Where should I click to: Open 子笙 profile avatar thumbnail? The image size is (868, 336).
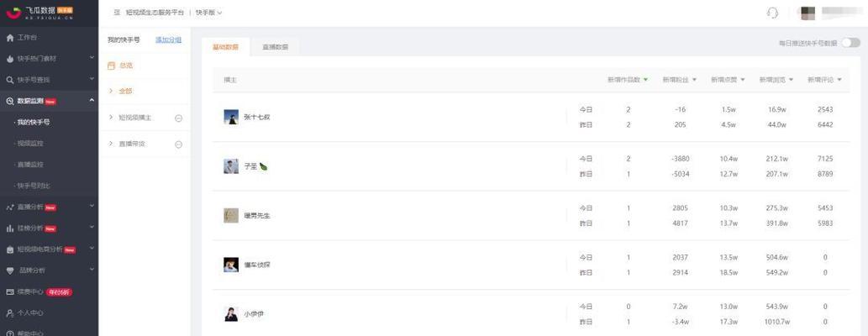coord(231,166)
